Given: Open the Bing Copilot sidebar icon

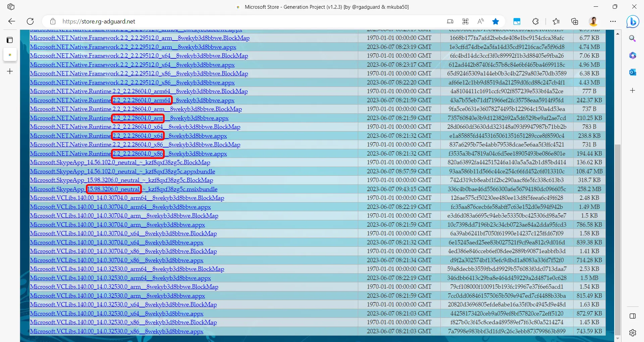Looking at the screenshot, I should [633, 22].
